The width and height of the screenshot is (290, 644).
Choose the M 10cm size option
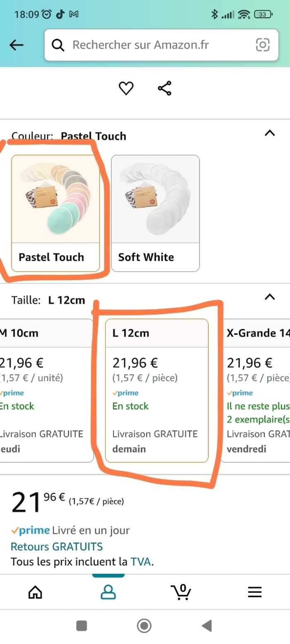pyautogui.click(x=46, y=390)
